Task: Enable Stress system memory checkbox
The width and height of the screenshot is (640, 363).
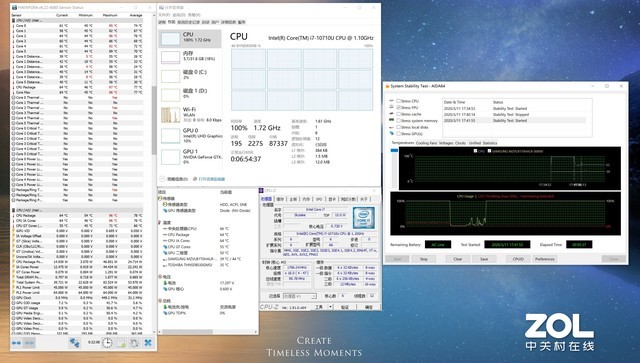Action: click(399, 120)
